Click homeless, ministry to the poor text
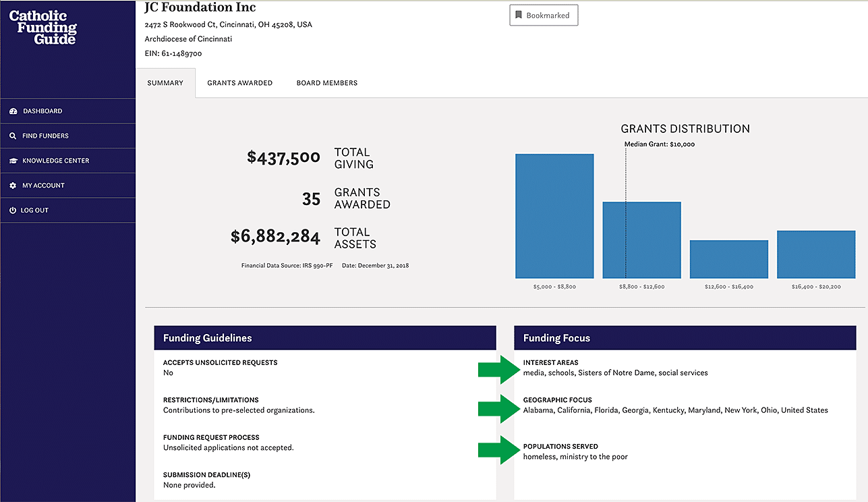This screenshot has width=868, height=502. (575, 457)
